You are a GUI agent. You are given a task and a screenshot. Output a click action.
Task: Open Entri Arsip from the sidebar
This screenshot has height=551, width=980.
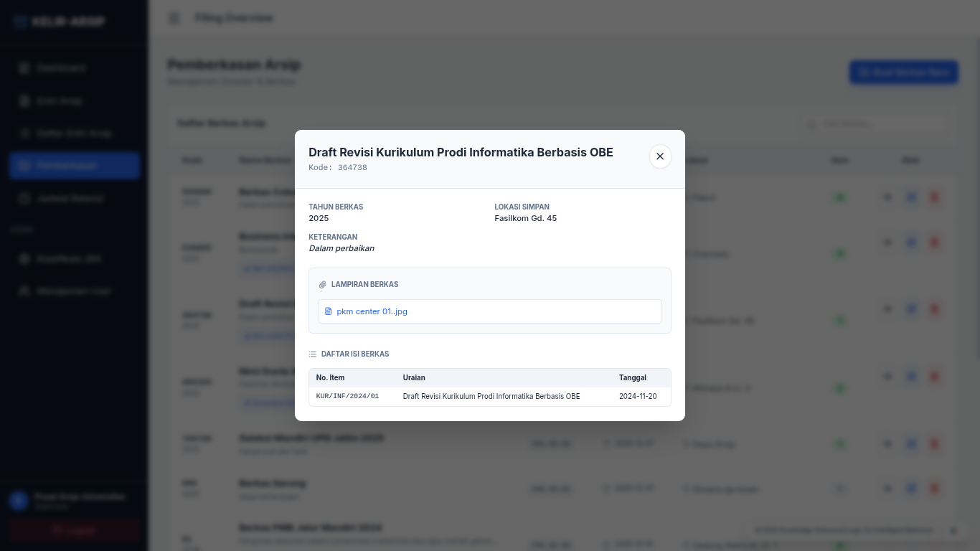pyautogui.click(x=60, y=101)
